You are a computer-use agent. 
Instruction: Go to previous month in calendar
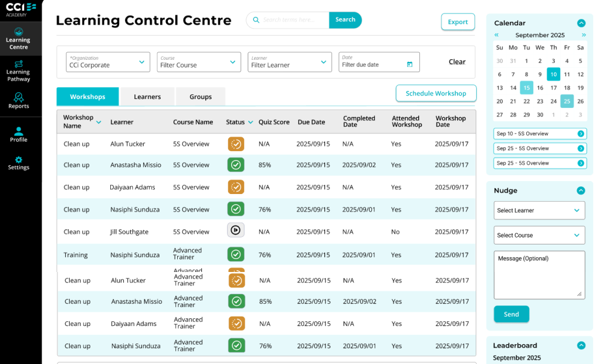[x=496, y=35]
